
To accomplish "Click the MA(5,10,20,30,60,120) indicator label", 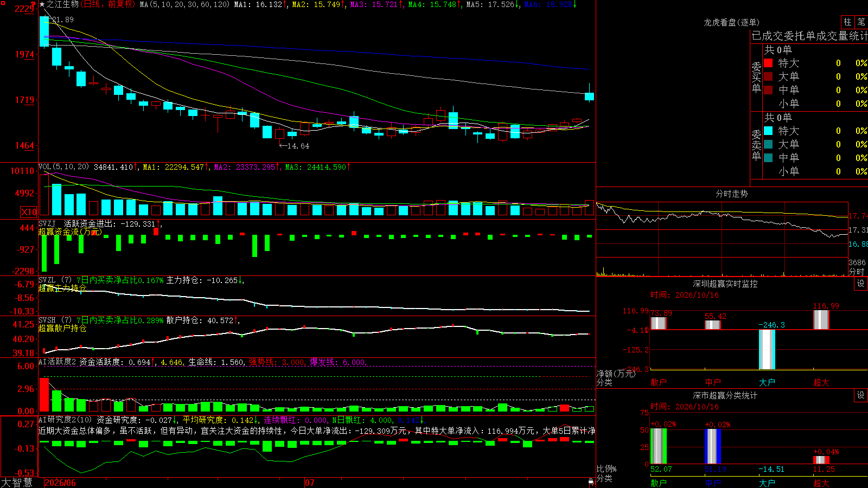I will click(184, 4).
